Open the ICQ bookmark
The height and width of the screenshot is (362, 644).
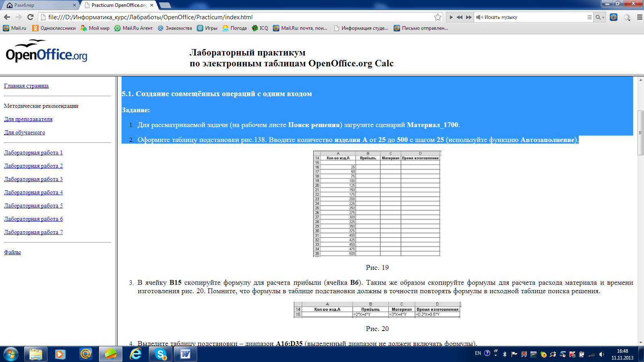pyautogui.click(x=260, y=28)
